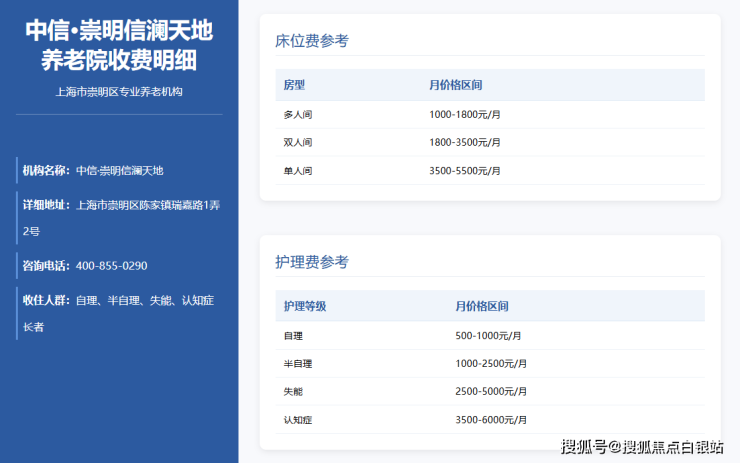Click the price 2500-5000元/月
The width and height of the screenshot is (740, 463).
point(491,392)
